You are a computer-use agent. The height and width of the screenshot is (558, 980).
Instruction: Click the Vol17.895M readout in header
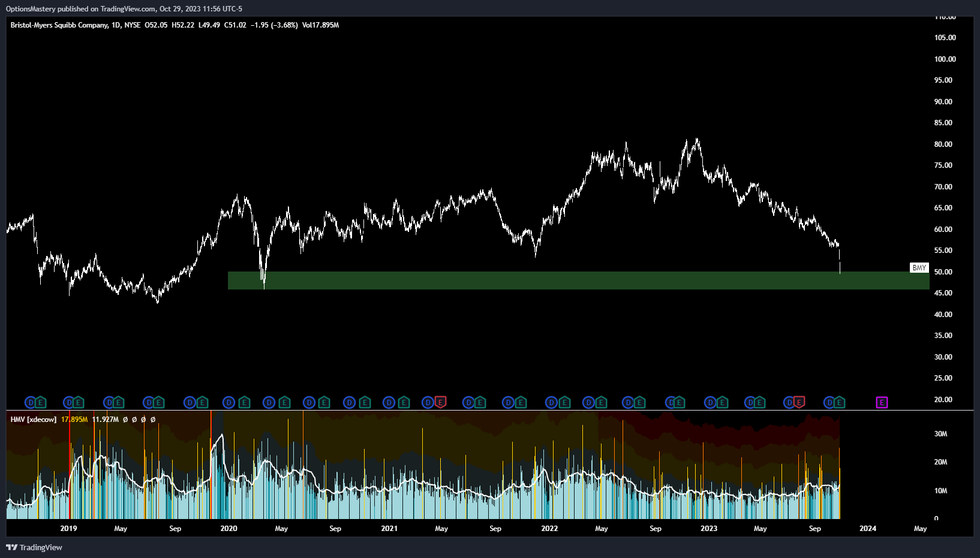pos(320,25)
